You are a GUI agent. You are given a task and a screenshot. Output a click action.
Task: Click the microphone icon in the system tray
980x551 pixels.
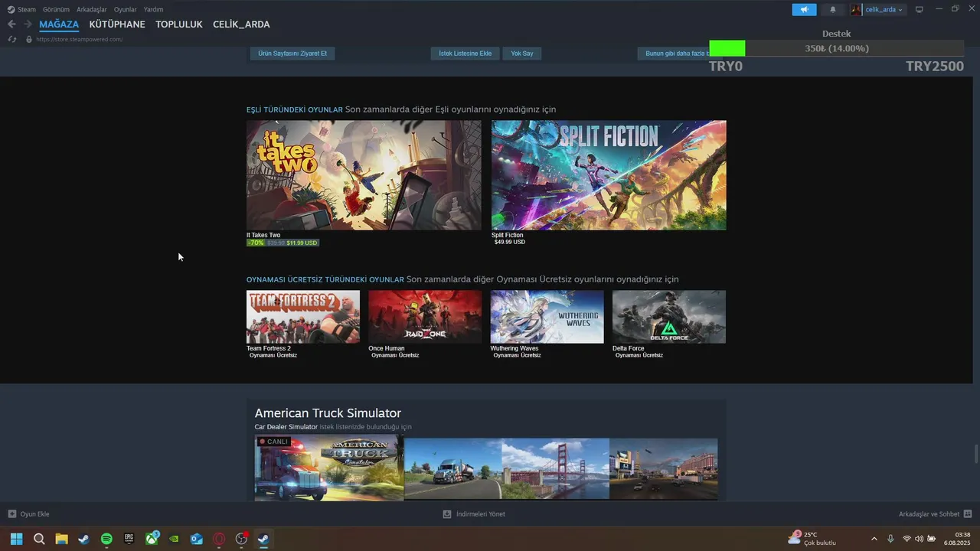pos(890,539)
